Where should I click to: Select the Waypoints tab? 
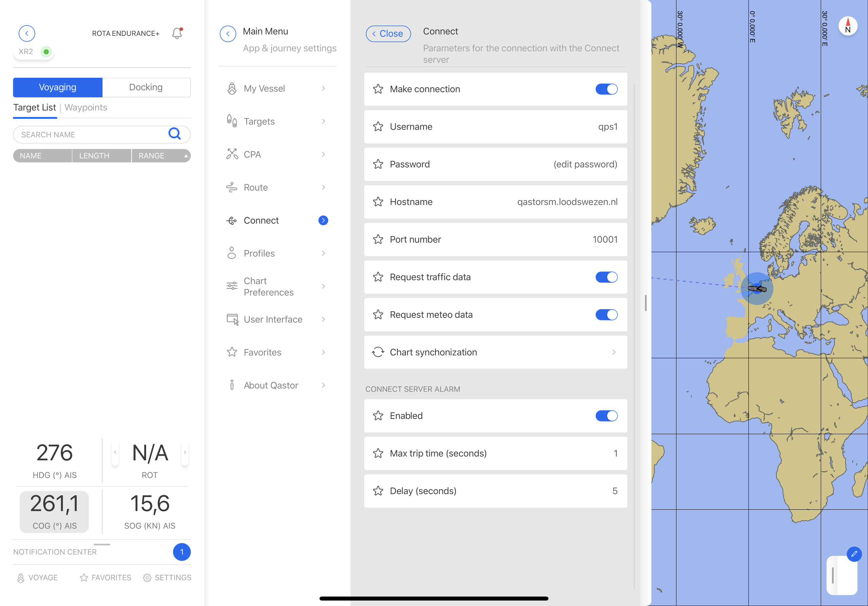coord(86,108)
